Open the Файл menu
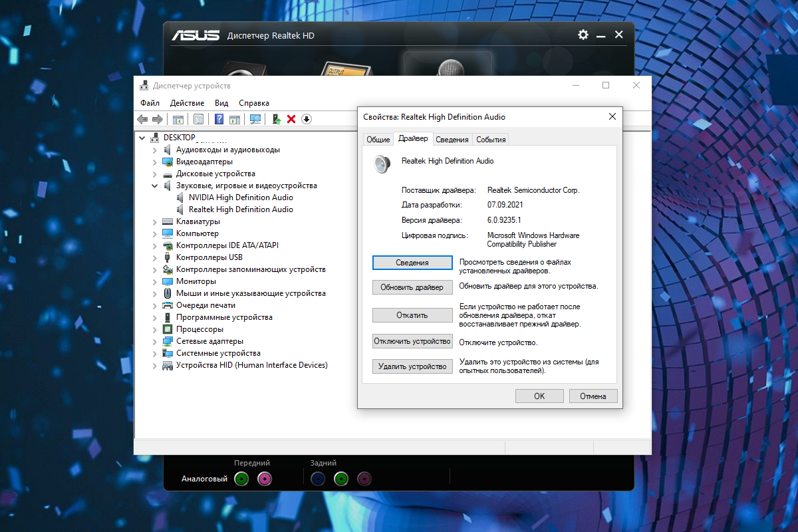798x532 pixels. (x=150, y=103)
